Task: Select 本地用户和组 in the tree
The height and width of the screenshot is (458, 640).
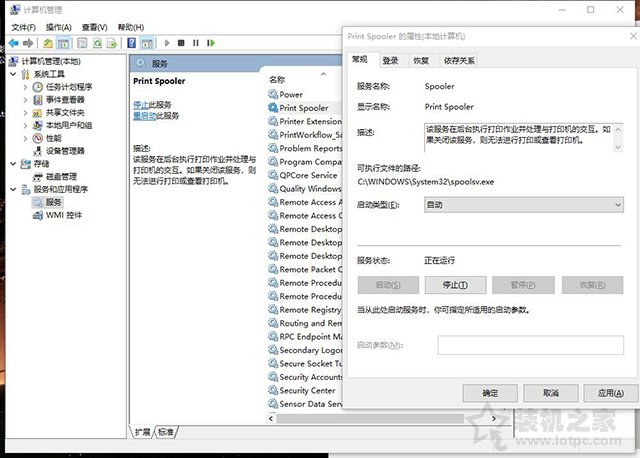Action: click(x=69, y=125)
